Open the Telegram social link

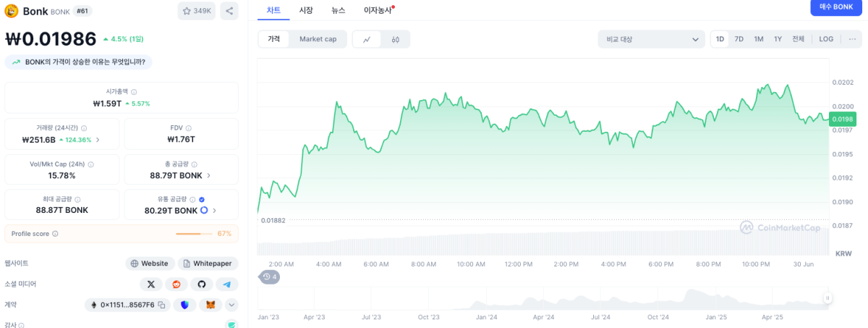point(227,285)
